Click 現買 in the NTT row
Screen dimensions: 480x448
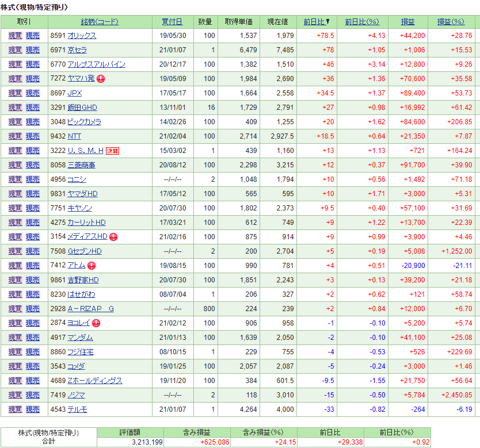[x=16, y=136]
